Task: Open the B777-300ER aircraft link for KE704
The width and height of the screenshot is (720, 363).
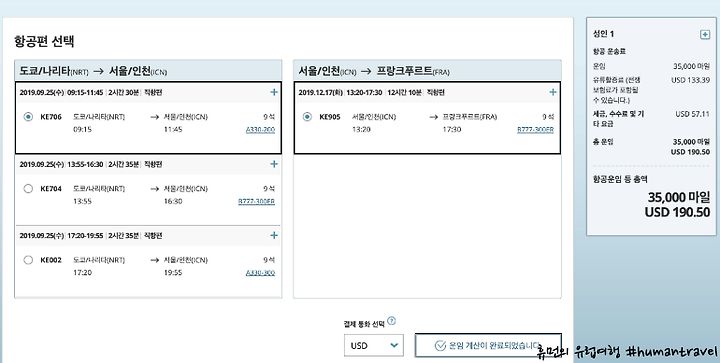Action: (x=256, y=201)
